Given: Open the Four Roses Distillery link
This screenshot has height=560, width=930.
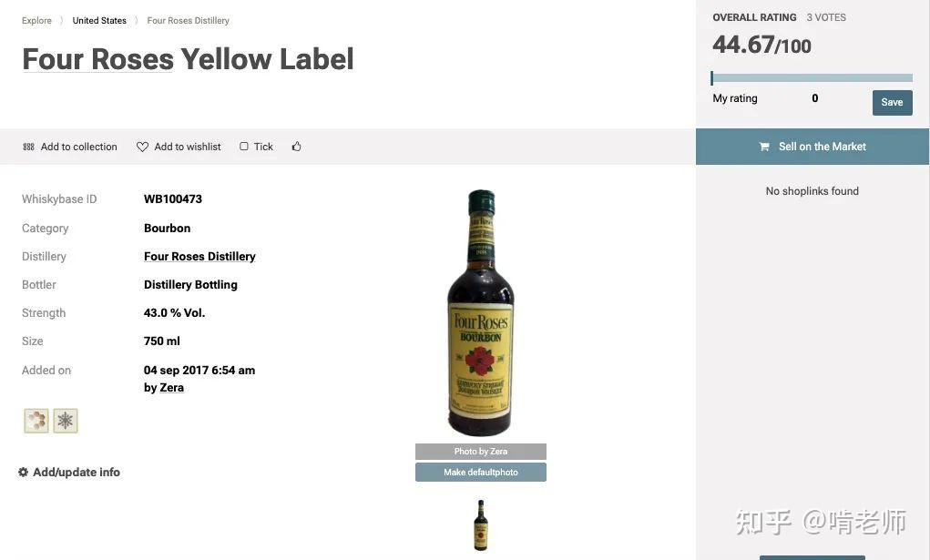Looking at the screenshot, I should click(x=199, y=257).
